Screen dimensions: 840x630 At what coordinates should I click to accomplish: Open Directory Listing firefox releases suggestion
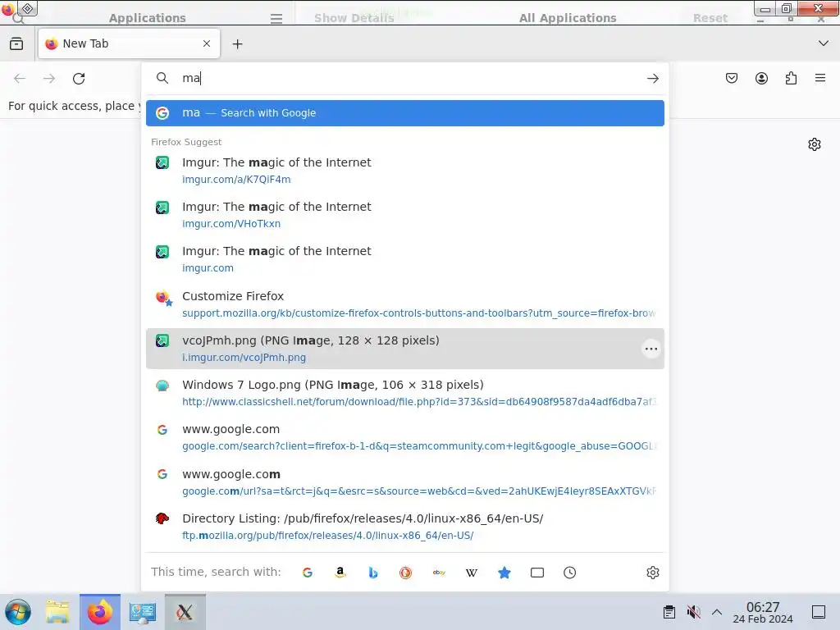pos(405,527)
